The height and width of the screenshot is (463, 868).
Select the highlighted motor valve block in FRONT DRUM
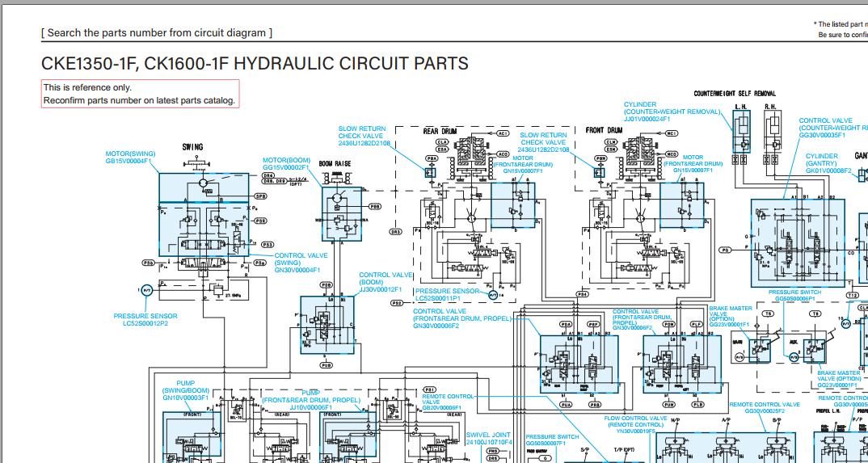tap(681, 204)
